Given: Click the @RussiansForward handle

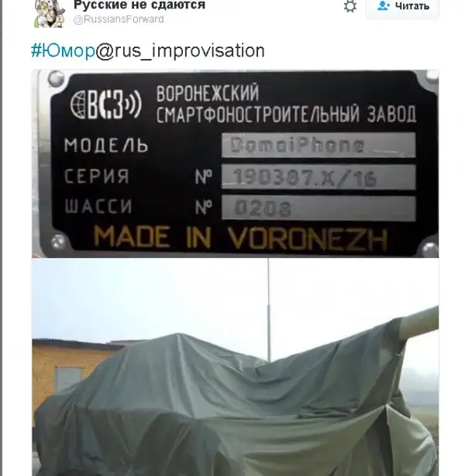Looking at the screenshot, I should (119, 19).
